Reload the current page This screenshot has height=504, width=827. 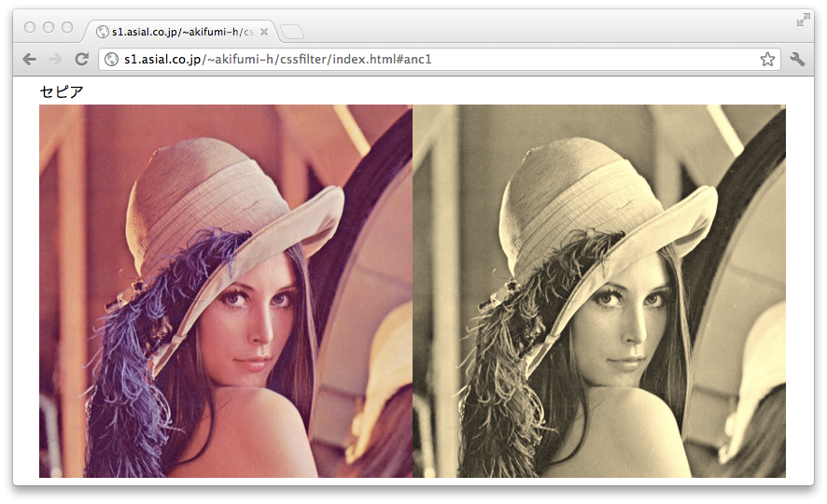(x=82, y=59)
